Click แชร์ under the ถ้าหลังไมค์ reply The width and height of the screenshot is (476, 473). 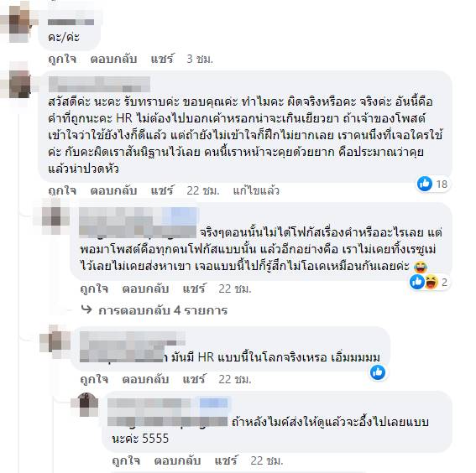[x=226, y=460]
